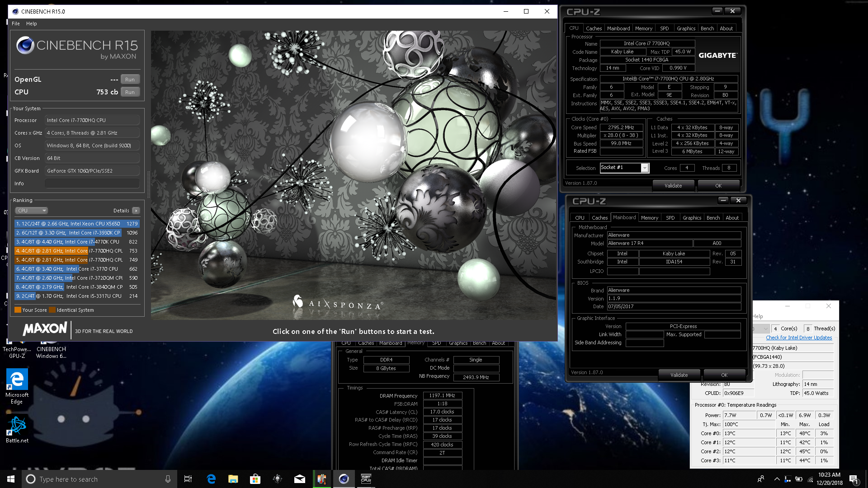Click the Cinebench R15 sphere logo
Screen dimensions: 868x488
click(25, 46)
